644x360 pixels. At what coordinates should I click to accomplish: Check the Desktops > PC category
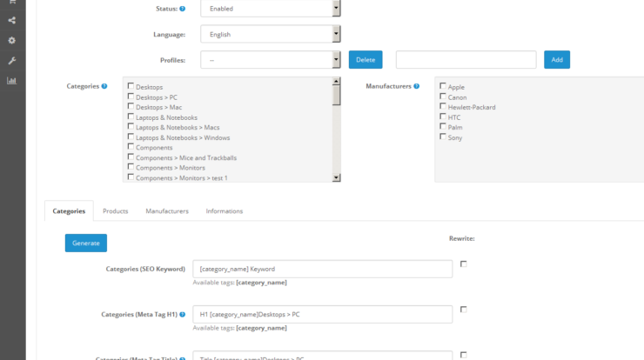click(131, 97)
